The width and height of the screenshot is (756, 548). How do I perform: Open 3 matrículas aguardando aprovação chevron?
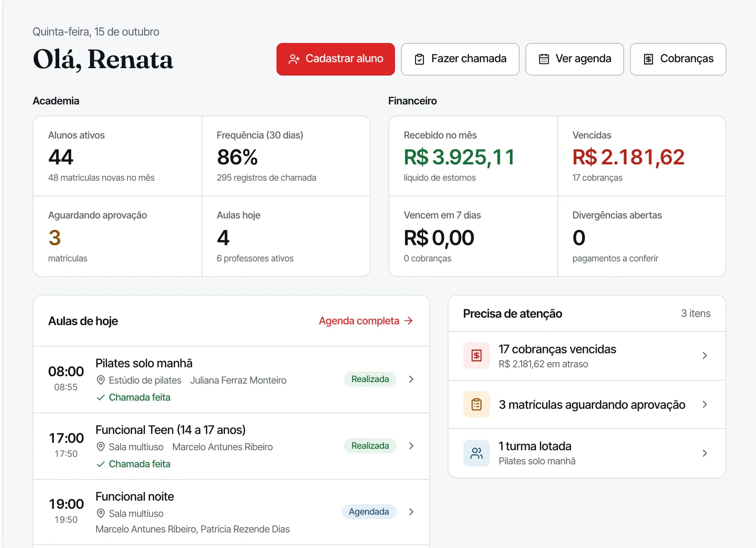point(705,404)
